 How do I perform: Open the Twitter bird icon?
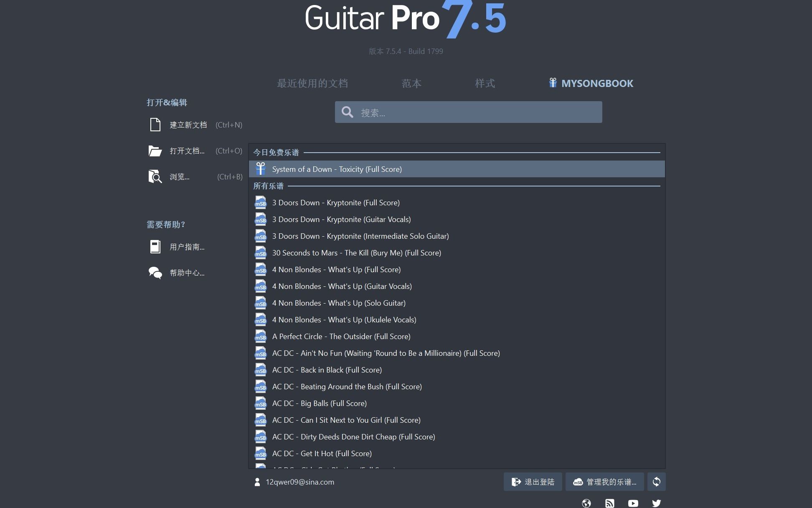coord(657,503)
